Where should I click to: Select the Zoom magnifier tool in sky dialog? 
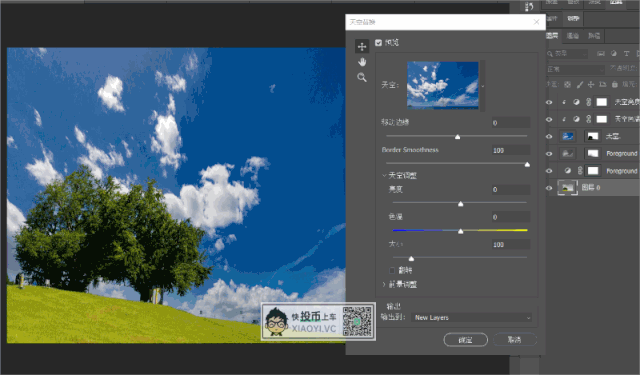(x=362, y=78)
